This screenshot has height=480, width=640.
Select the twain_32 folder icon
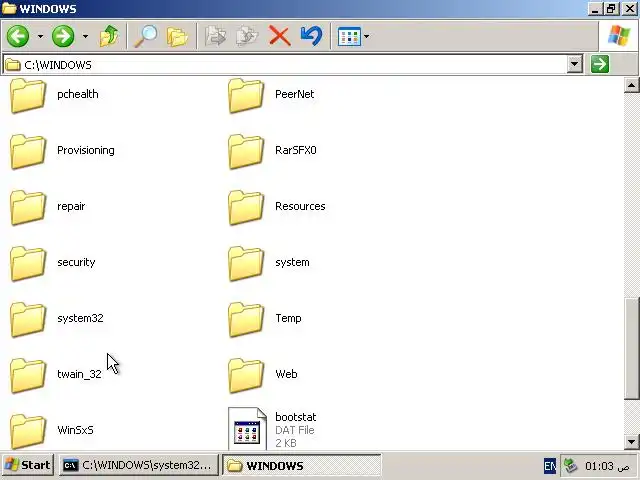[28, 375]
